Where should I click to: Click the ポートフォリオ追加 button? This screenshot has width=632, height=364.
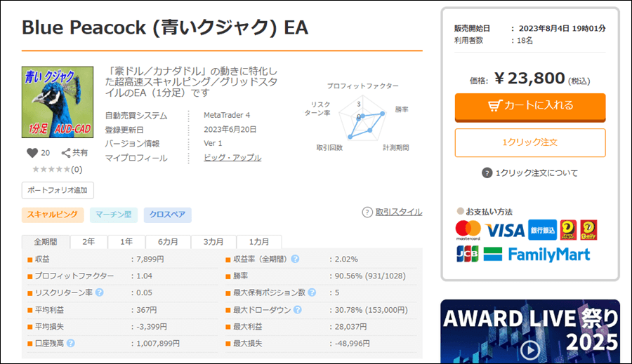(x=58, y=190)
